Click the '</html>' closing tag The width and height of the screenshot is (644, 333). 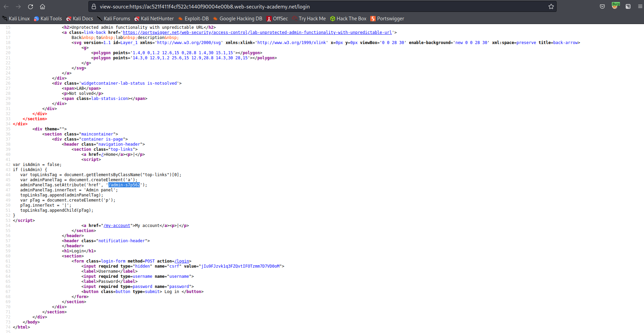coord(21,327)
